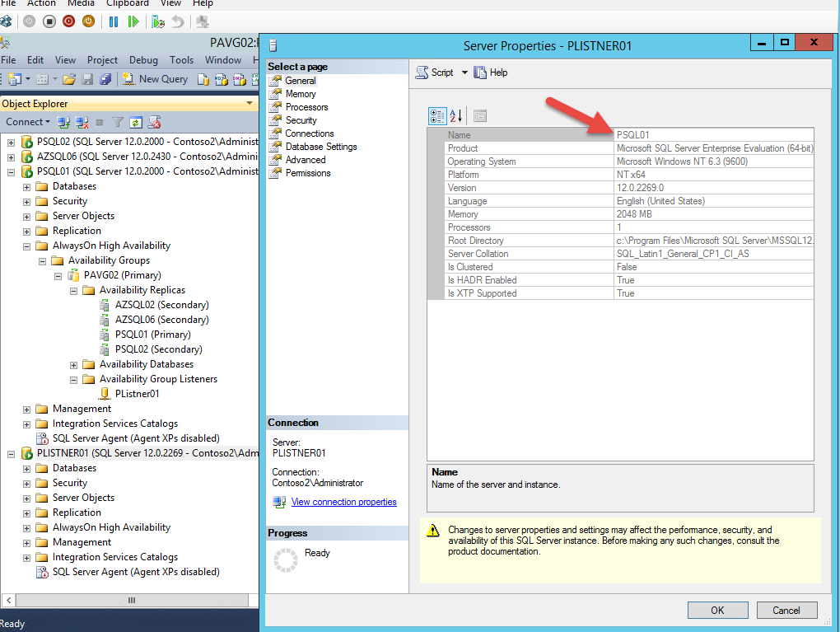
Task: Click the VM Pause button in Hyper-V toolbar
Action: (114, 21)
